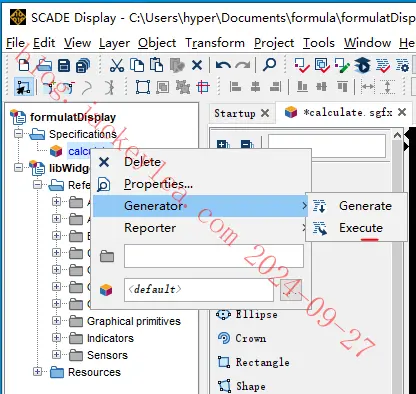This screenshot has height=394, width=416.
Task: Close the calculate.sgfx tab
Action: (402, 112)
